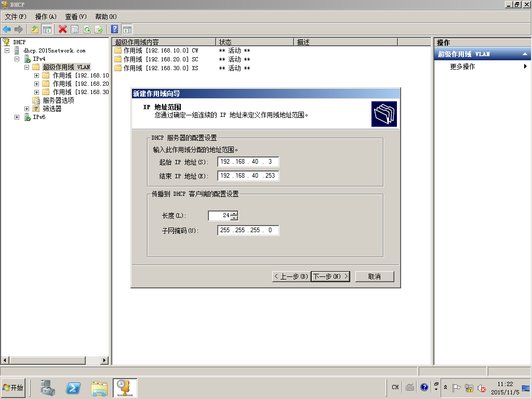The width and height of the screenshot is (532, 399).
Task: Collapse the IPv4 tree node
Action: coord(17,59)
